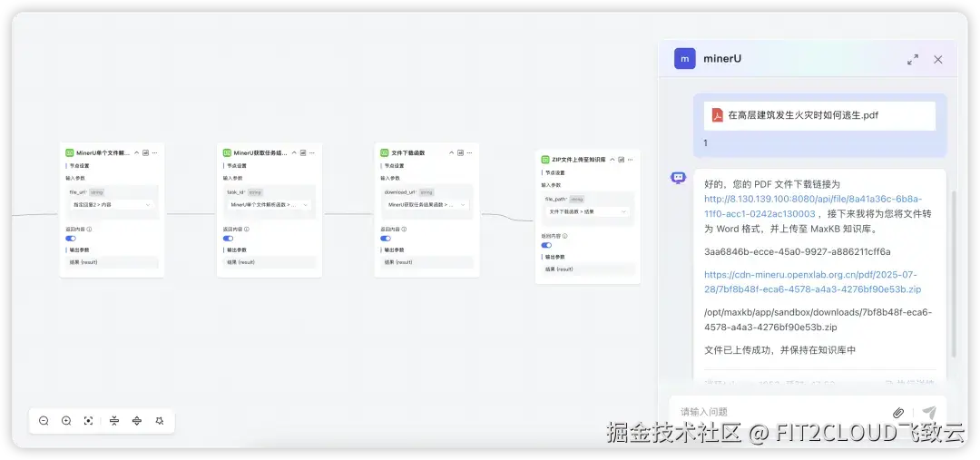
Task: Open the file_path dropdown showing 文件下载函数 > 结果
Action: point(587,212)
